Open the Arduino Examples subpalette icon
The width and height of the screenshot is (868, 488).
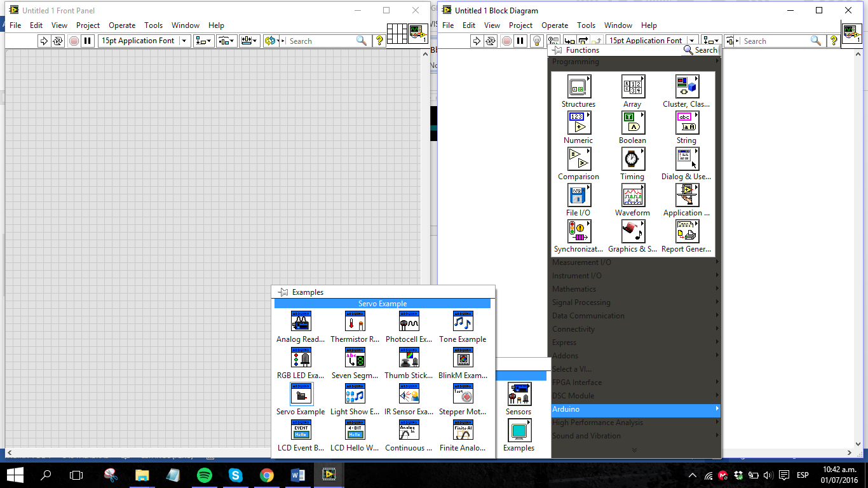519,431
